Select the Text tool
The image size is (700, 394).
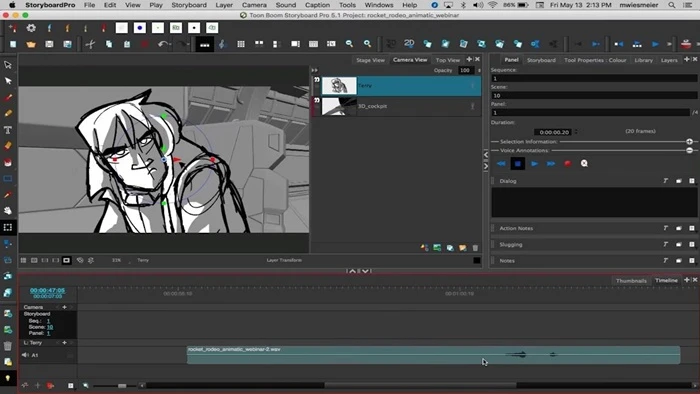[x=8, y=130]
